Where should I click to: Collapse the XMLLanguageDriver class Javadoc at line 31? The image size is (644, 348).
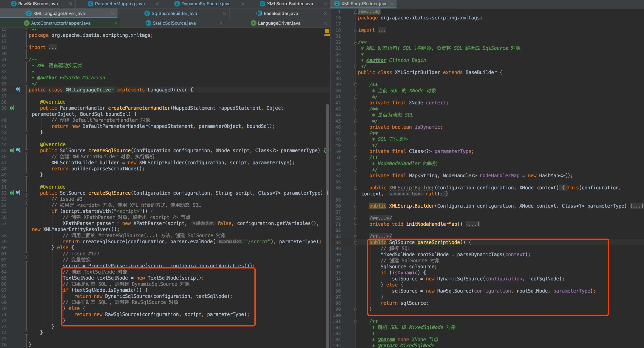point(26,60)
